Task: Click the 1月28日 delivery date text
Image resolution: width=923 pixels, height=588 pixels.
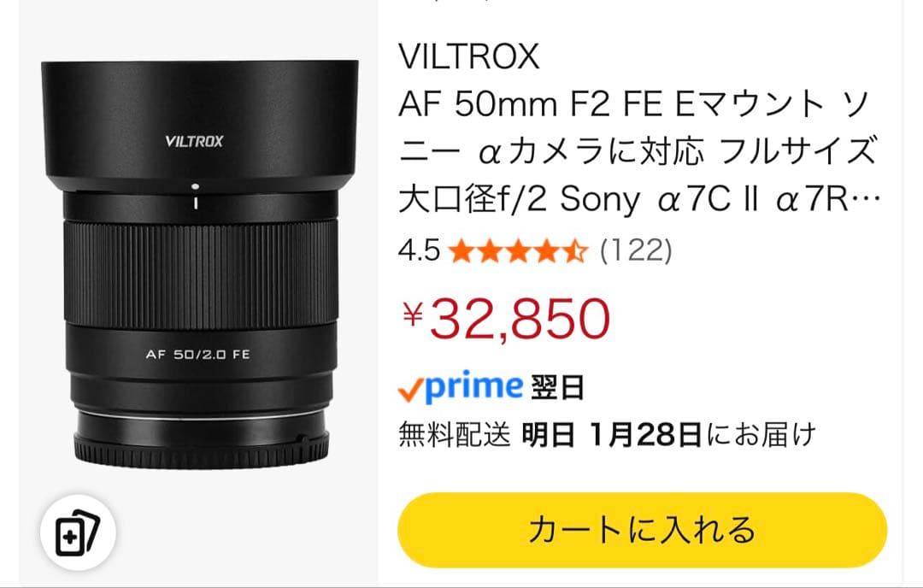Action: [644, 435]
